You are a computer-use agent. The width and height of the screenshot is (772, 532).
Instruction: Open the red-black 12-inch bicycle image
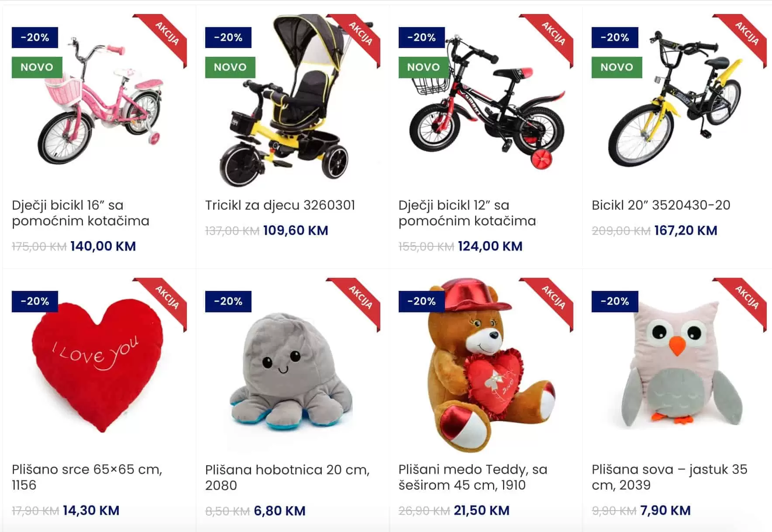486,101
